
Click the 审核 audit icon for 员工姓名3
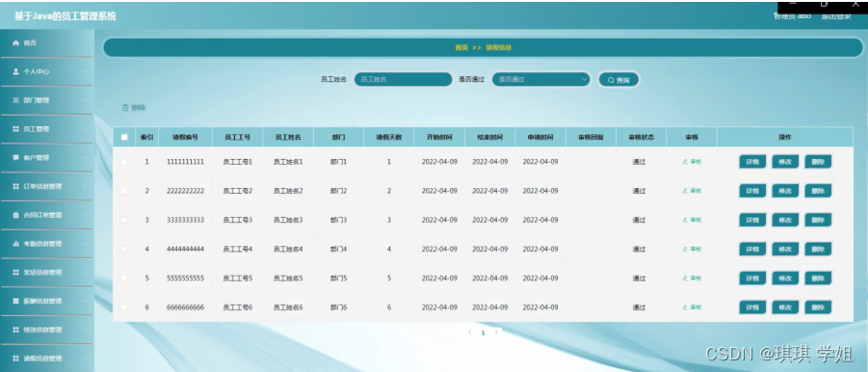point(685,220)
